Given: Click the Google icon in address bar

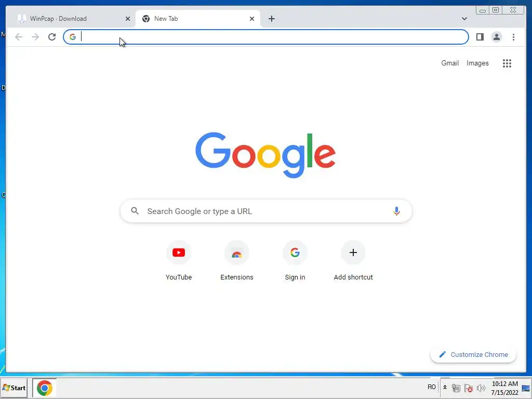Looking at the screenshot, I should (x=73, y=37).
